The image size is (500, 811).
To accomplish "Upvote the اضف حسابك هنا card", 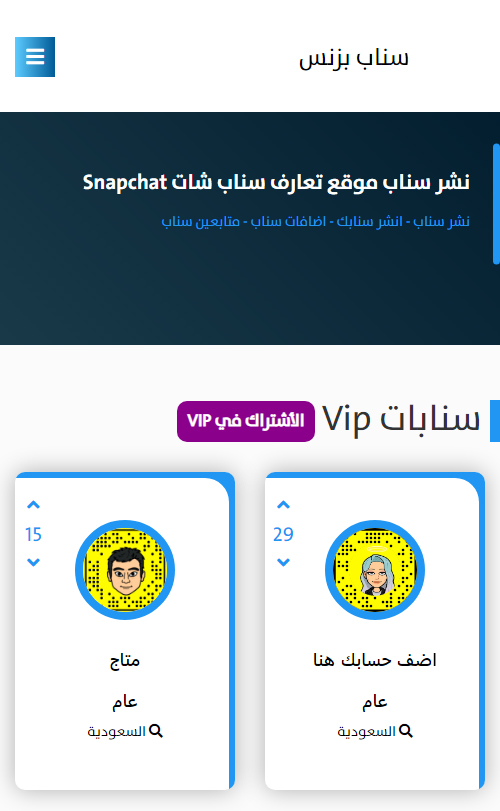I will tap(283, 505).
